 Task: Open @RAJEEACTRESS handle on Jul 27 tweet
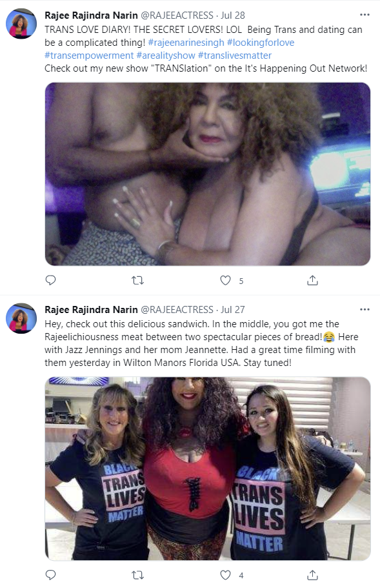pos(177,310)
